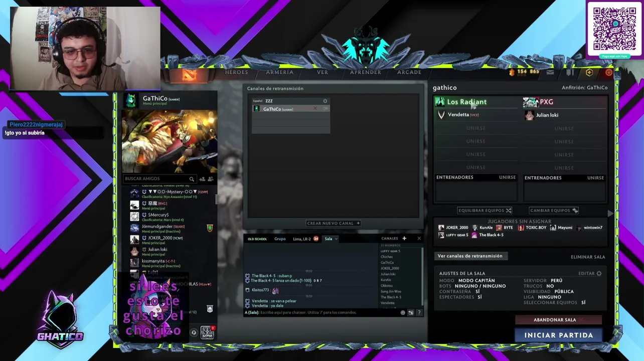
Task: Click the friends group icon beside search
Action: [210, 179]
